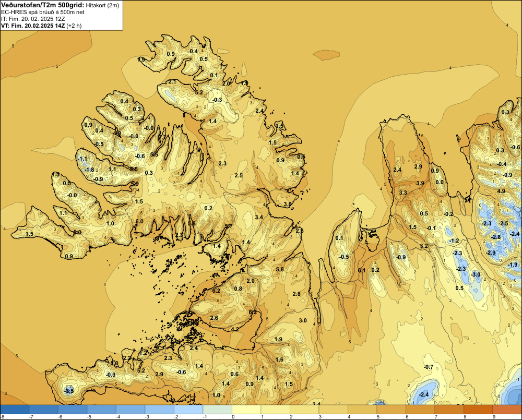Click the 'VT: Fim. 20.02.2025 14Z' valid time
The width and height of the screenshot is (522, 420).
coord(33,26)
